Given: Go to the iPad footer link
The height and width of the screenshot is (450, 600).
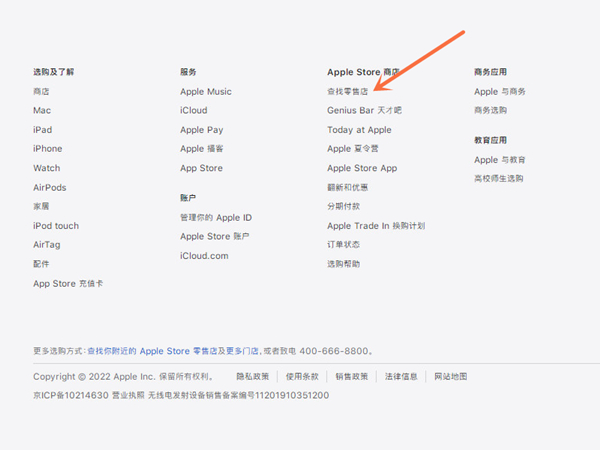Looking at the screenshot, I should [42, 130].
